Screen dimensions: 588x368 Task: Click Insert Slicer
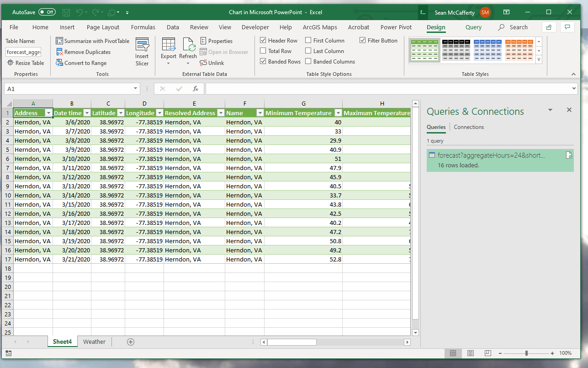(x=142, y=51)
